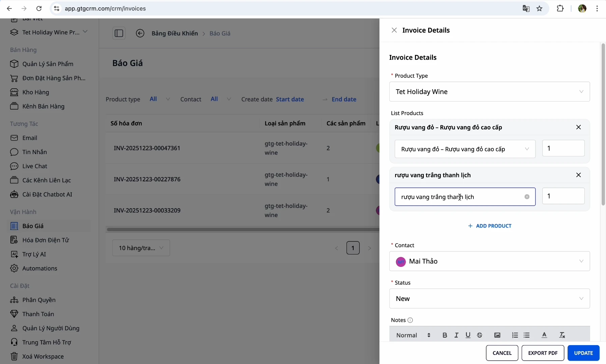Open the Contact dropdown showing Mai Thảo
The width and height of the screenshot is (606, 364).
click(x=489, y=261)
